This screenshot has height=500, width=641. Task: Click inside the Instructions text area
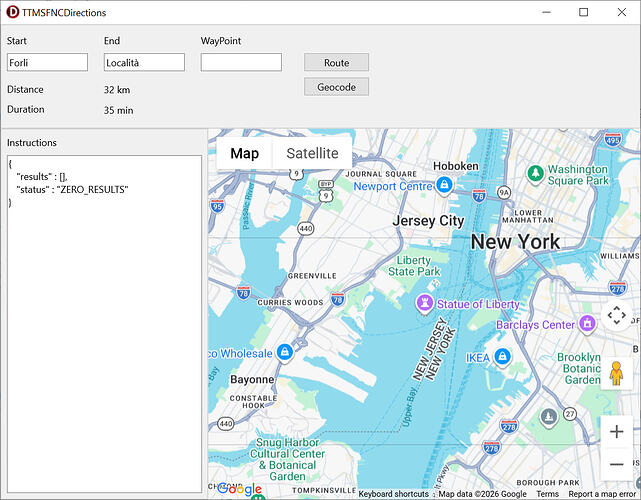click(104, 324)
